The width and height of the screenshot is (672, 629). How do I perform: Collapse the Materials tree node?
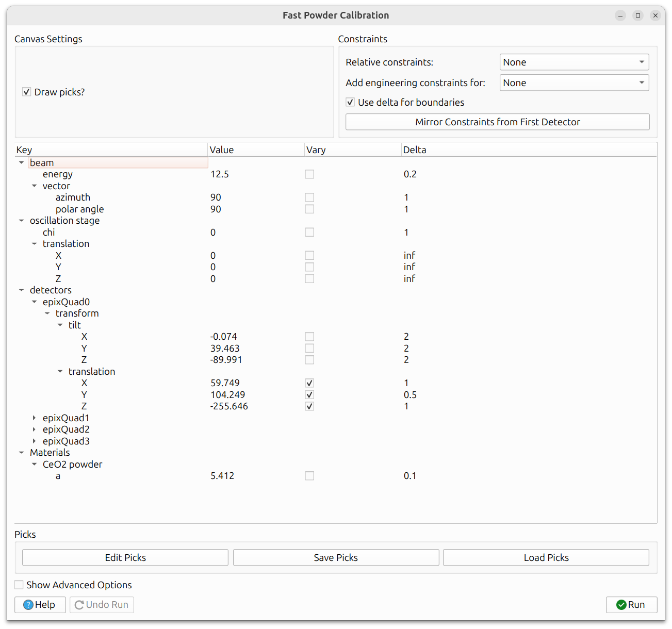pyautogui.click(x=21, y=453)
